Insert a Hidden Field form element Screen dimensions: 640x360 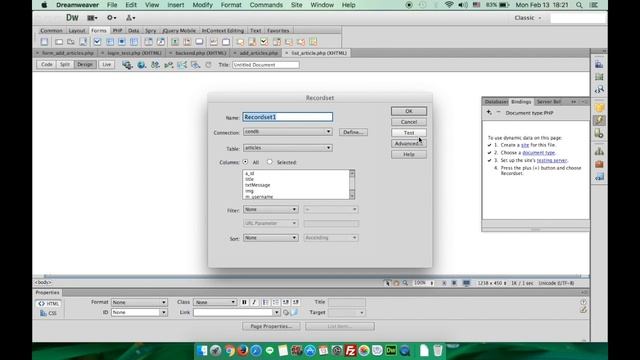(x=71, y=42)
